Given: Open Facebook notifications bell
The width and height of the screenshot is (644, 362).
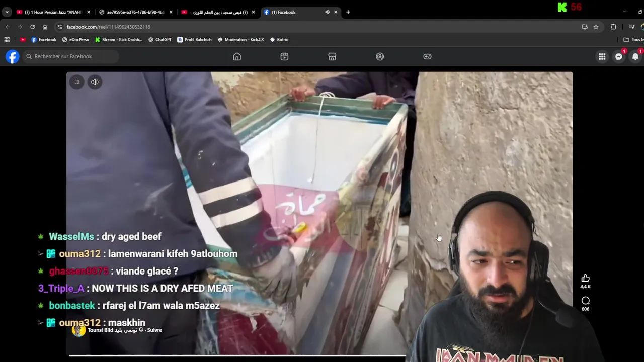Looking at the screenshot, I should click(635, 57).
